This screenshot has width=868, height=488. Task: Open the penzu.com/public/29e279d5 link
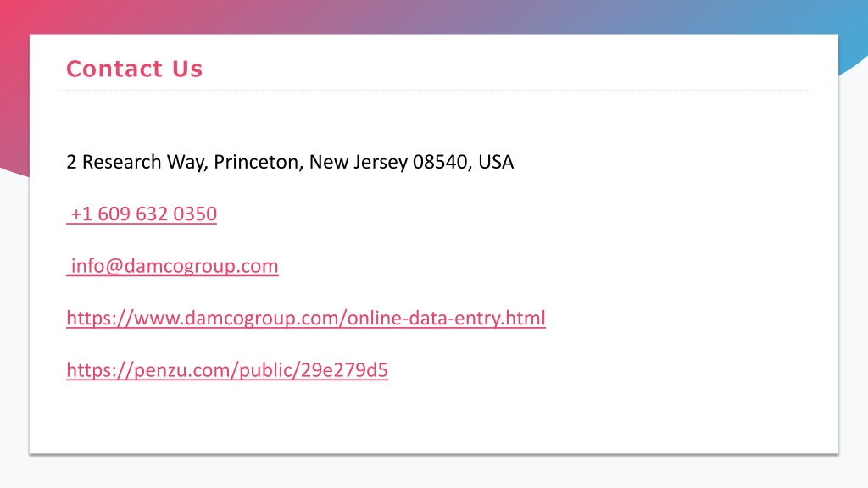tap(227, 370)
